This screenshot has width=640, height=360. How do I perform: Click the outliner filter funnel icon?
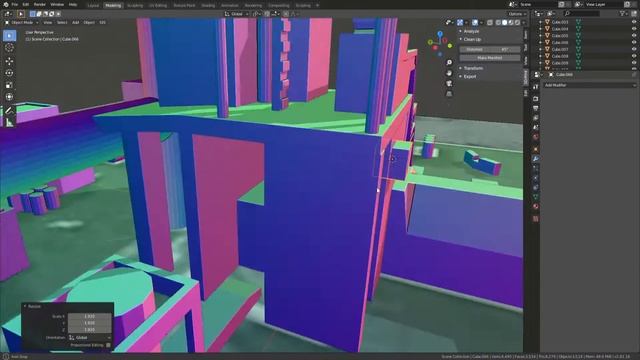coord(622,13)
